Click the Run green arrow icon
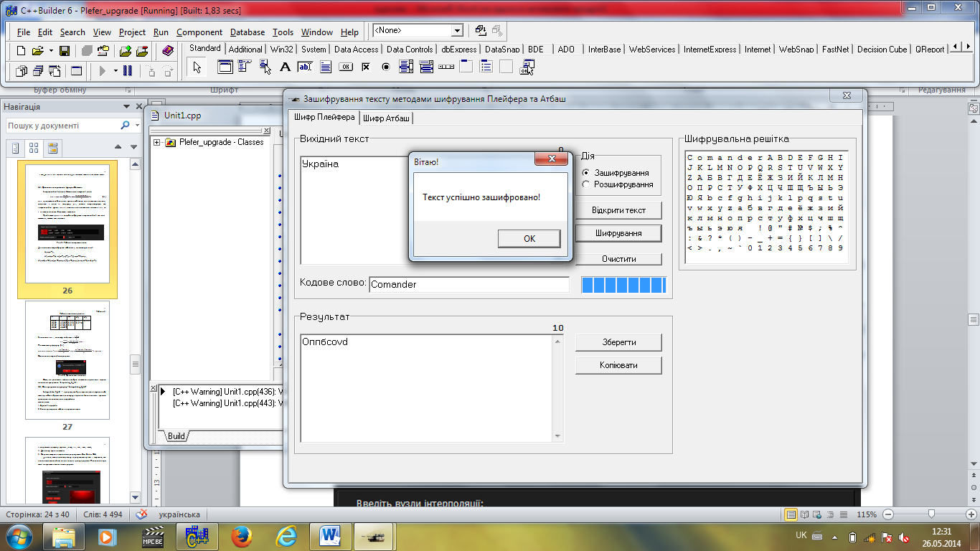This screenshot has height=551, width=980. point(103,70)
